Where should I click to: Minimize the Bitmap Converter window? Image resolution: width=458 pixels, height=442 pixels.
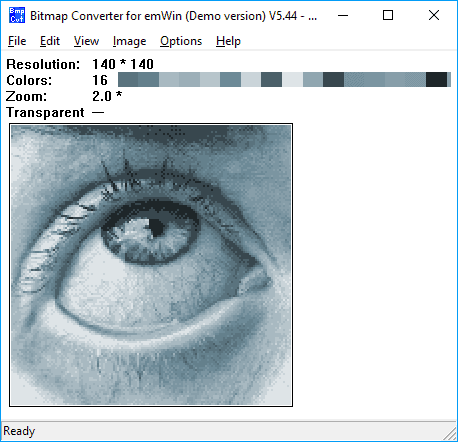click(343, 15)
